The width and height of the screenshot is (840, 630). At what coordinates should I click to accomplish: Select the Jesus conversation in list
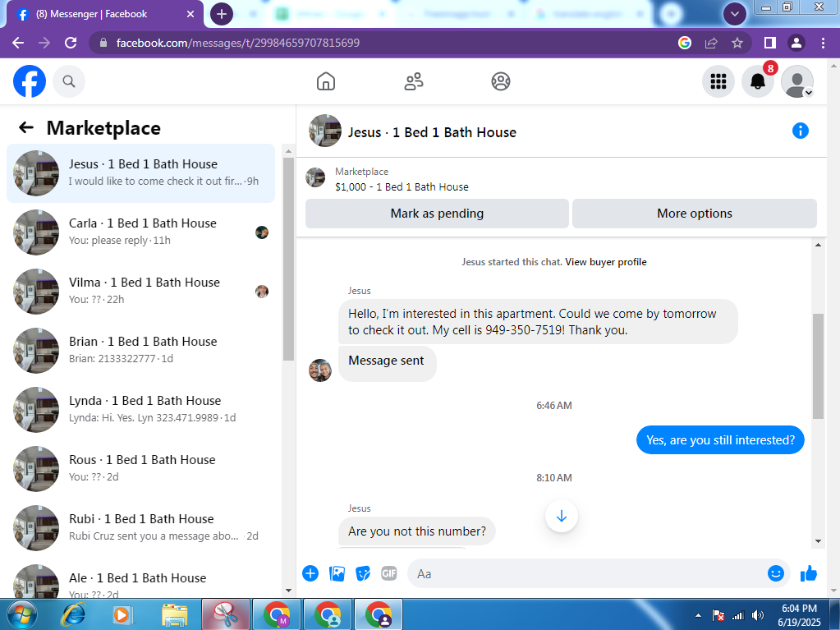click(x=141, y=173)
